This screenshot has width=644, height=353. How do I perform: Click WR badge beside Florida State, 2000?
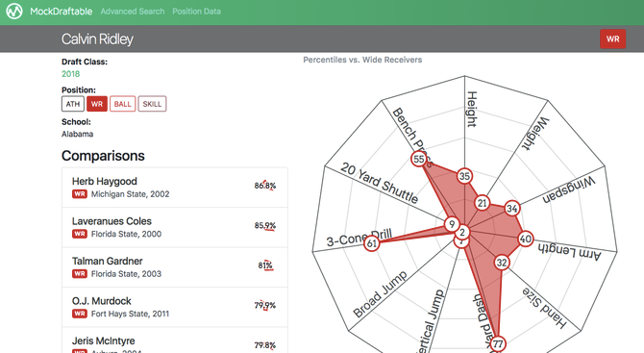[x=80, y=234]
